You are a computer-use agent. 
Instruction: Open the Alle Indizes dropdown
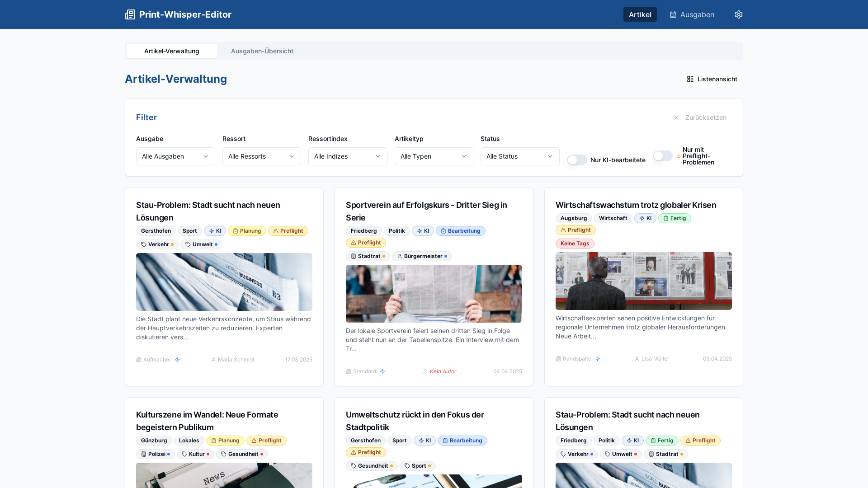(x=348, y=156)
